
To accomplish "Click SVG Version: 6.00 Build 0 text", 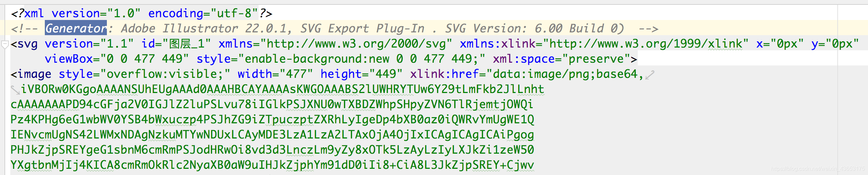I will click(x=534, y=28).
